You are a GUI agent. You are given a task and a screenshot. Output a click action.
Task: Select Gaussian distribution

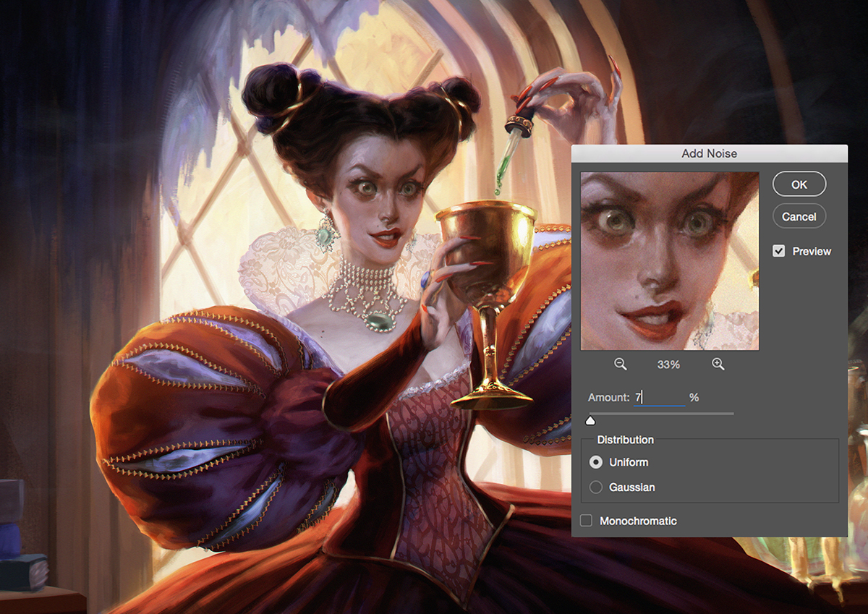[596, 487]
